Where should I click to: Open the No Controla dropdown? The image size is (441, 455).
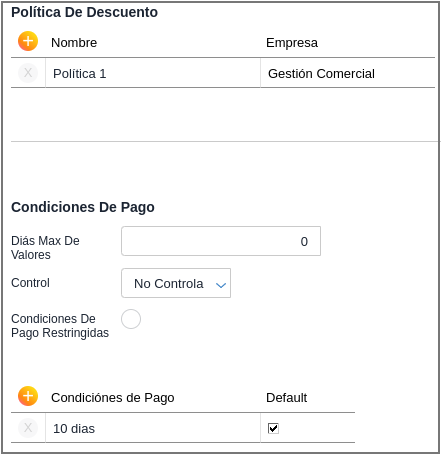176,283
